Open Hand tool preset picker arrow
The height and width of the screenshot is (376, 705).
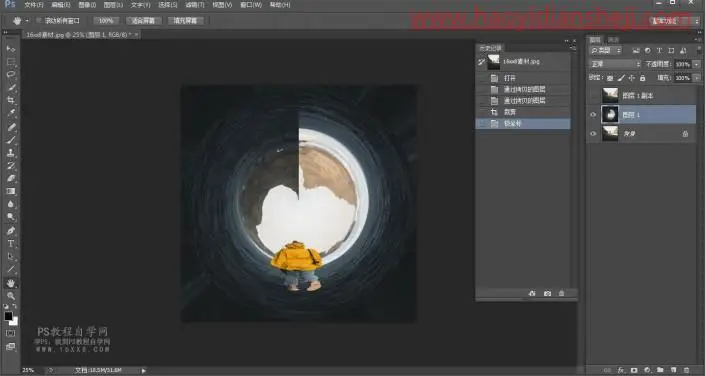coord(27,21)
